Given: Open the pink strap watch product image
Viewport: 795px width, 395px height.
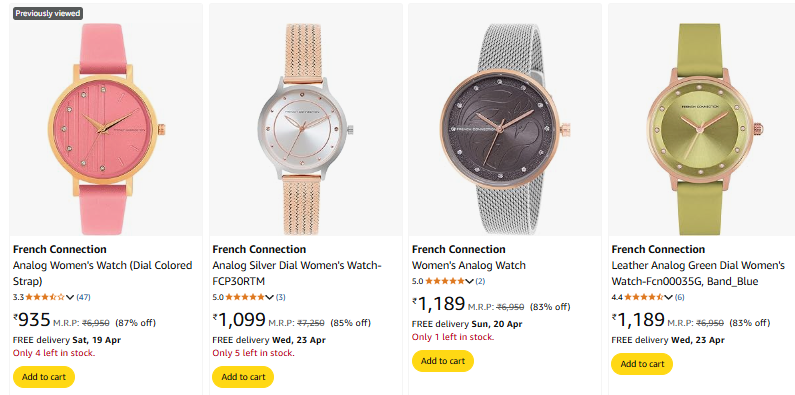Looking at the screenshot, I should 106,129.
